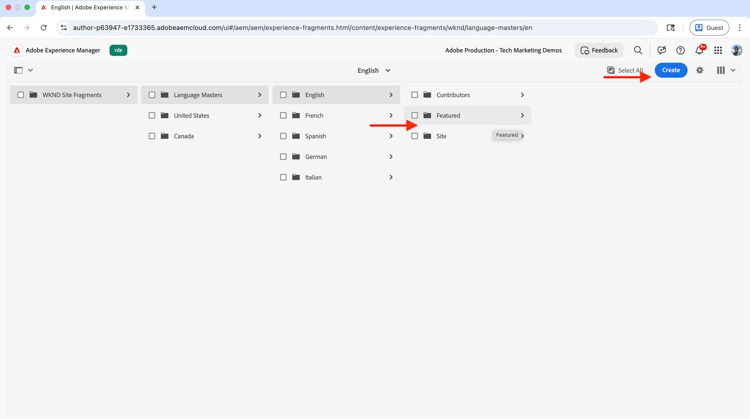Open a new browser tab
The width and height of the screenshot is (750, 419).
(x=154, y=7)
